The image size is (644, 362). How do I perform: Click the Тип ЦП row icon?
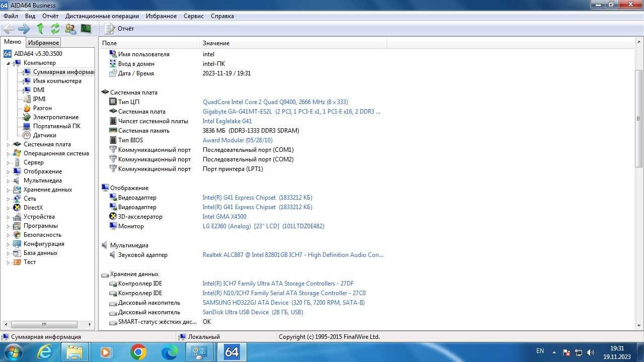click(113, 102)
